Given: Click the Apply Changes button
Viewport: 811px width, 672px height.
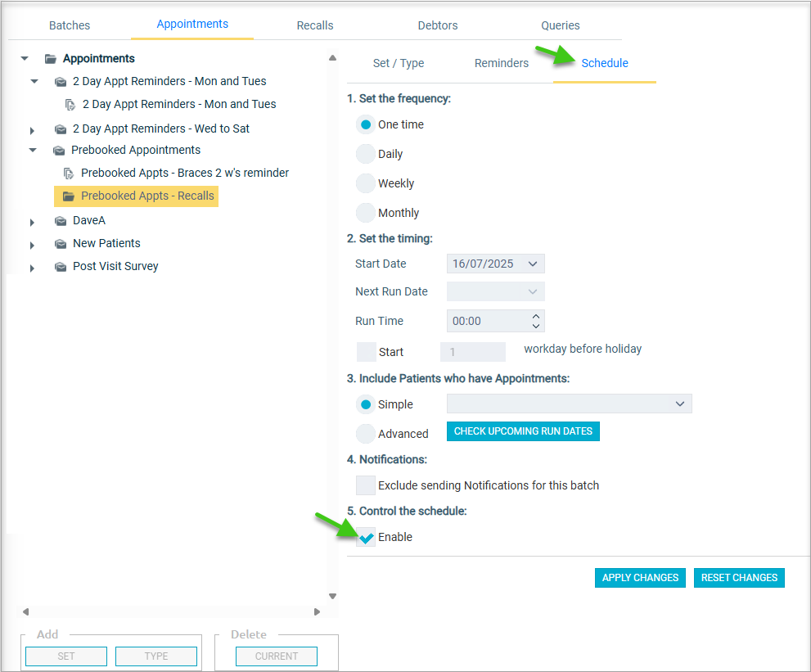Looking at the screenshot, I should pos(640,578).
